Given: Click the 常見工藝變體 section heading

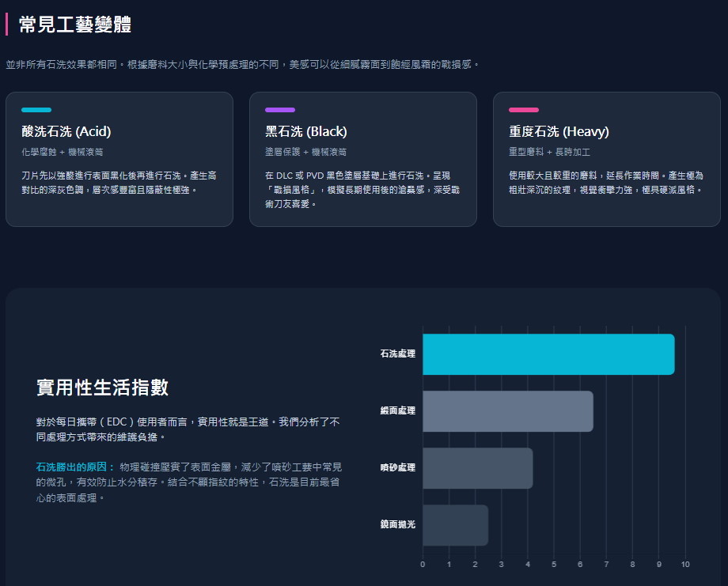Looking at the screenshot, I should point(75,25).
